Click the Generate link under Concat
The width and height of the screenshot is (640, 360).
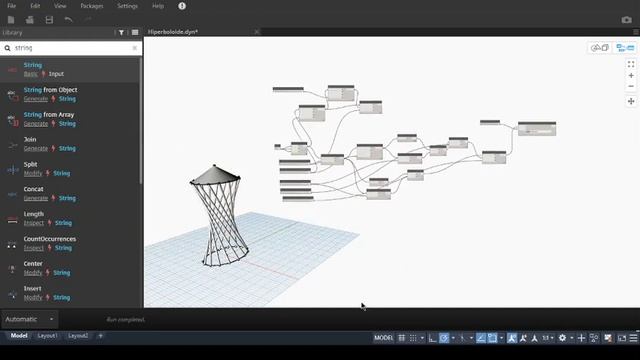point(36,198)
